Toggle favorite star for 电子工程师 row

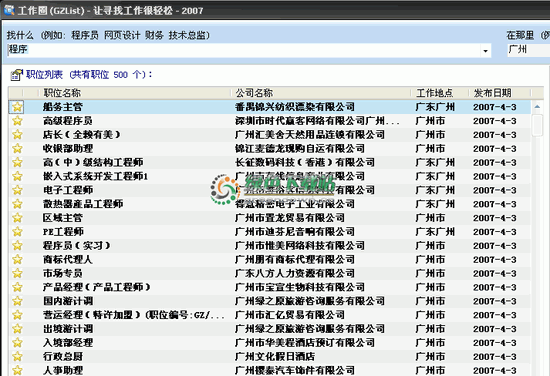tap(17, 190)
